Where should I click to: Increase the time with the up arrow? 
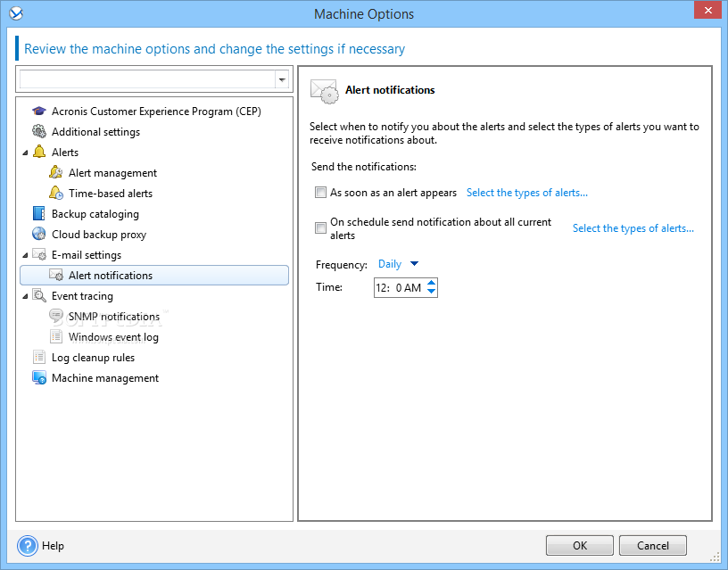click(431, 283)
